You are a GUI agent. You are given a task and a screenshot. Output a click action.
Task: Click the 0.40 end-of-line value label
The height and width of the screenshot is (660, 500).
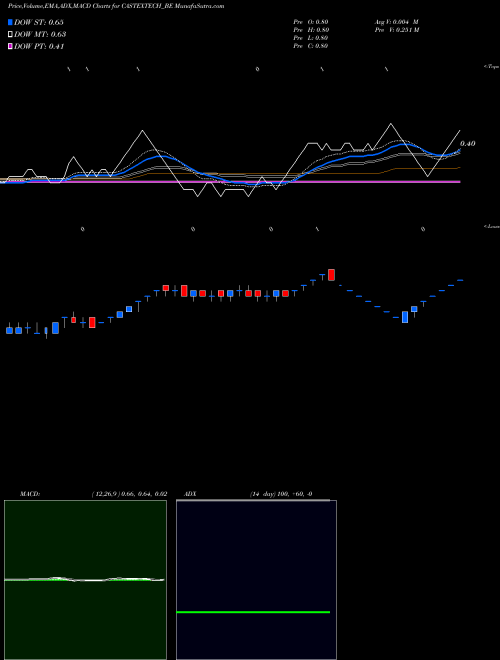468,144
